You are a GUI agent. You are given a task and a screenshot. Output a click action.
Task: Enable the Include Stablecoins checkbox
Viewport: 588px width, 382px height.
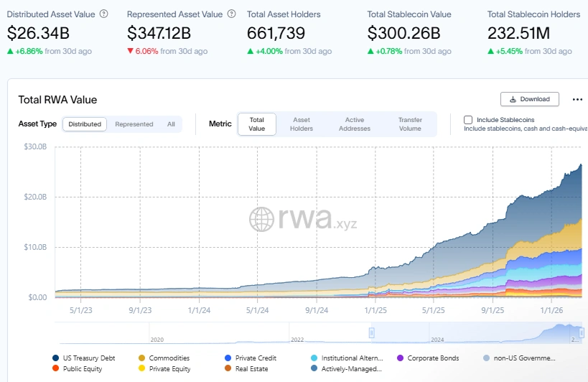pos(468,120)
